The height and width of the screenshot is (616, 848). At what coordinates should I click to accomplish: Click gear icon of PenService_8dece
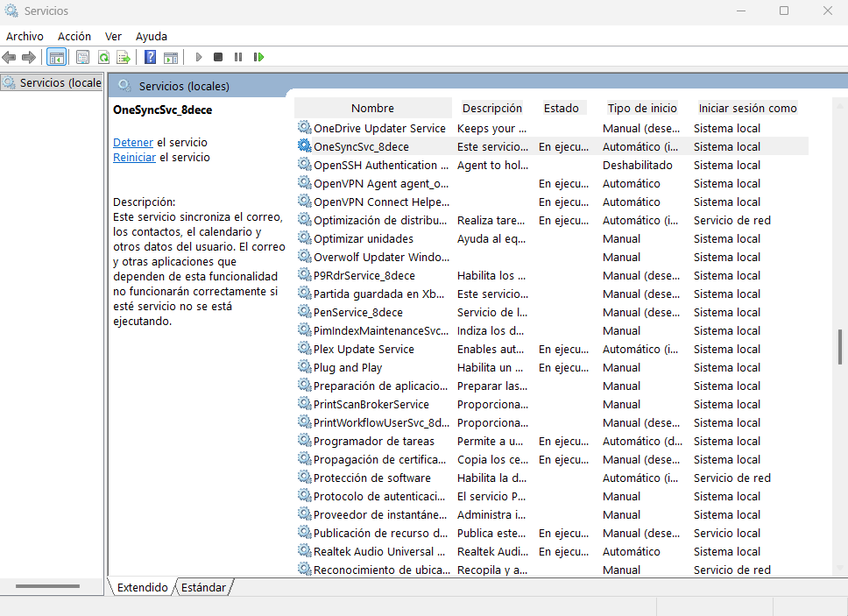point(305,312)
